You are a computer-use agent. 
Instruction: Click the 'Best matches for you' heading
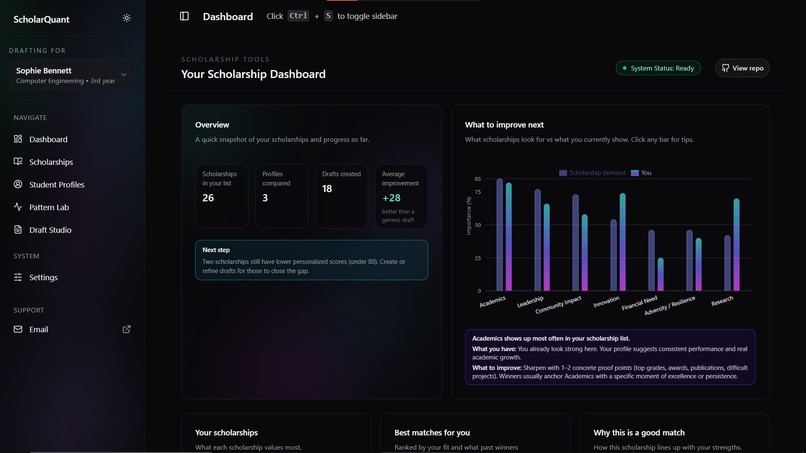[432, 432]
